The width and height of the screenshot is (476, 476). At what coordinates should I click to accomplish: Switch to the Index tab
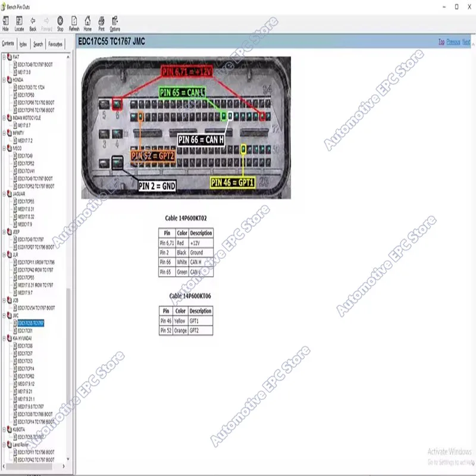point(23,44)
